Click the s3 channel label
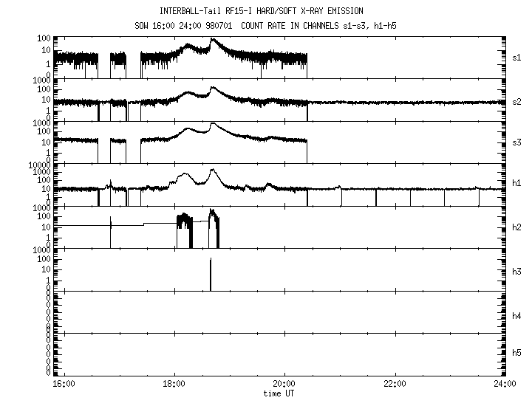532x406 pixels. click(517, 141)
